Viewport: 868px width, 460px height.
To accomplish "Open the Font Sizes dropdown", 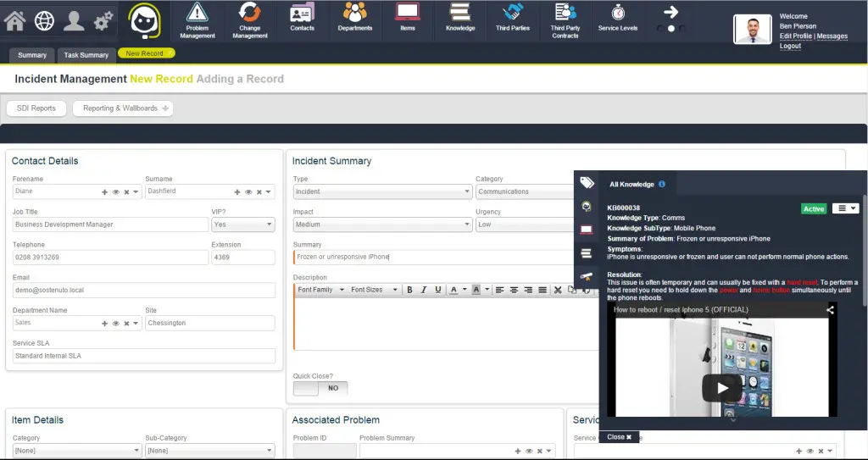I will [374, 290].
